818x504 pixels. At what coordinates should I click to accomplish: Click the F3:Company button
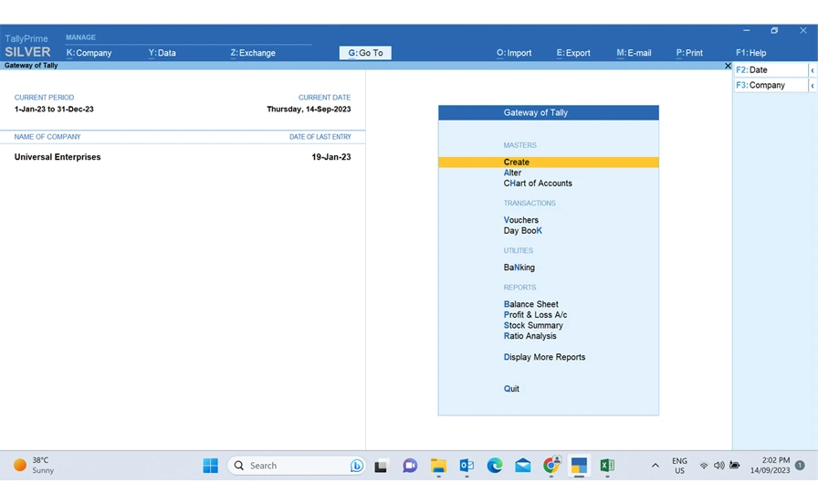pyautogui.click(x=771, y=85)
